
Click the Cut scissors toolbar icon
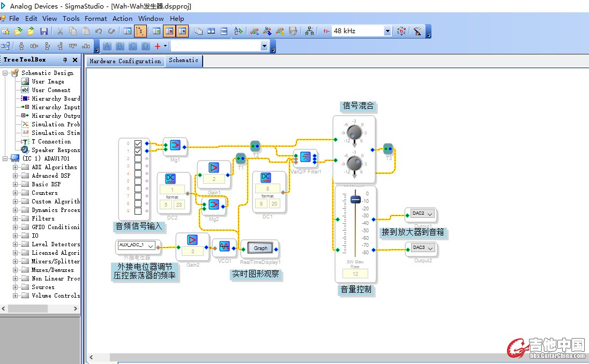60,31
